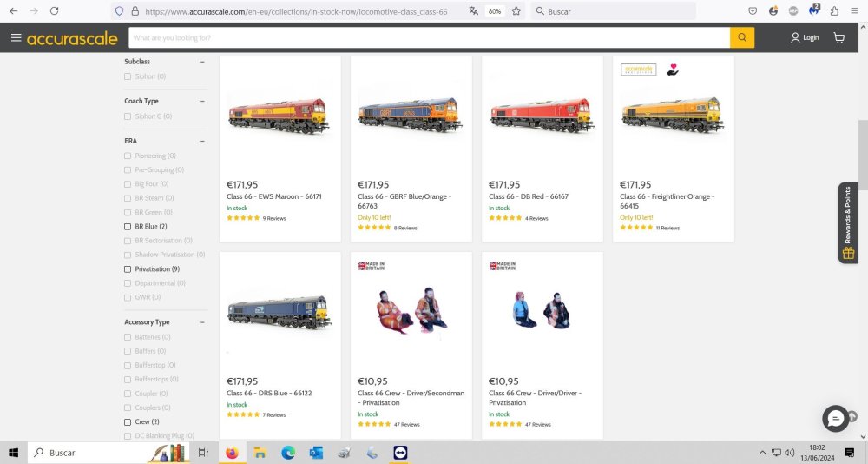Screen dimensions: 868x464
Task: Click the Accurascale Exclusives badge on Freightliner card
Action: pyautogui.click(x=638, y=70)
